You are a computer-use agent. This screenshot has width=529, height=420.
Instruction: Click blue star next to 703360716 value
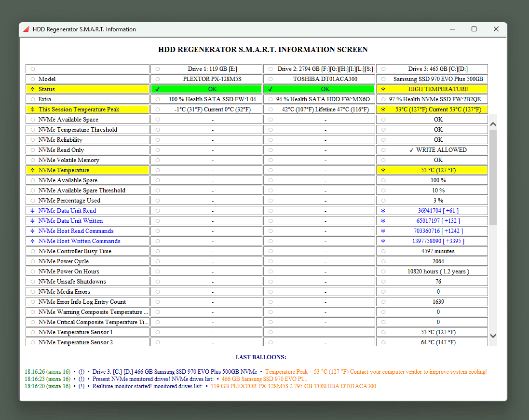pos(383,231)
